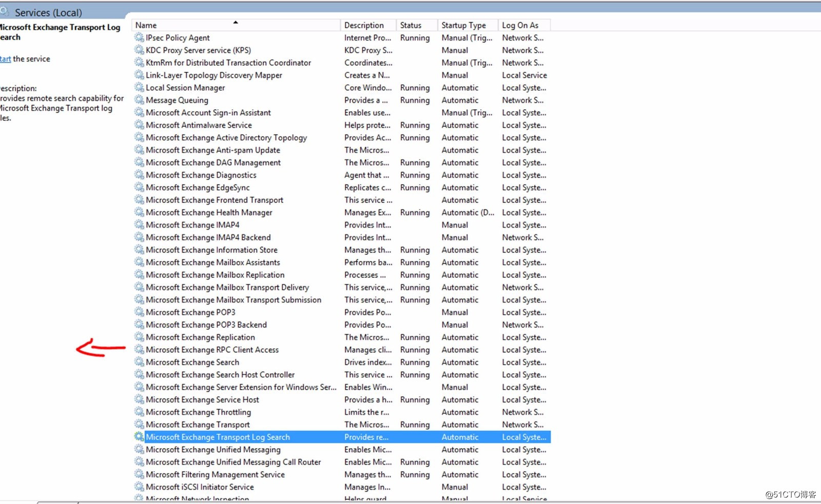Sort by the Description column header
Image resolution: width=821 pixels, height=504 pixels.
[x=368, y=25]
